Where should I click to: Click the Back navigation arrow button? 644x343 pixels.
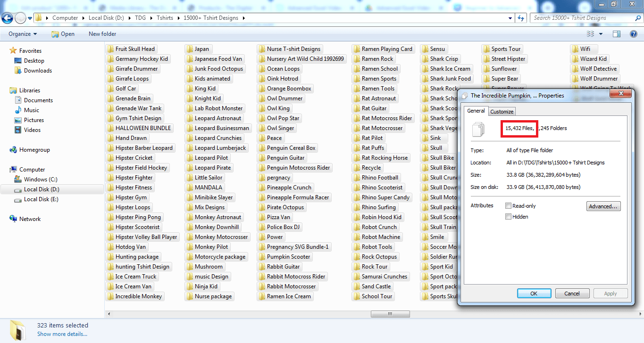coord(7,18)
